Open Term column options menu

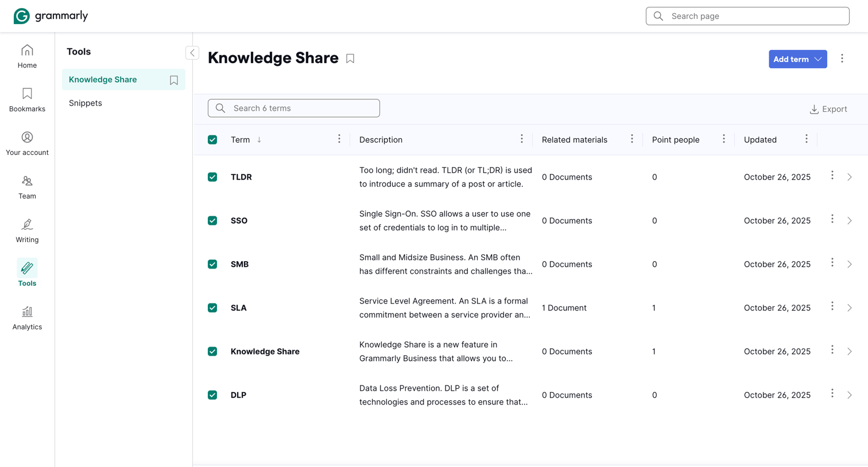pyautogui.click(x=339, y=139)
